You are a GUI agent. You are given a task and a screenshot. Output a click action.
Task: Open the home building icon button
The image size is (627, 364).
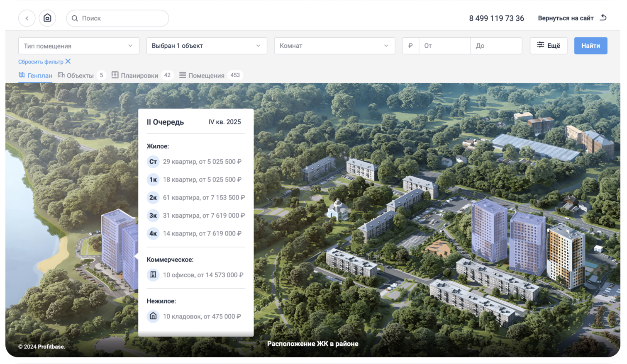click(47, 18)
